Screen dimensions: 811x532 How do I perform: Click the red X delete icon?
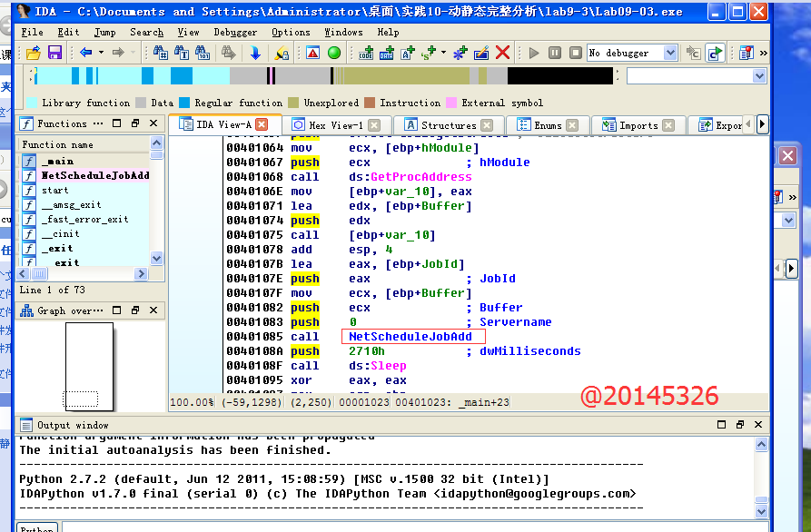click(502, 53)
